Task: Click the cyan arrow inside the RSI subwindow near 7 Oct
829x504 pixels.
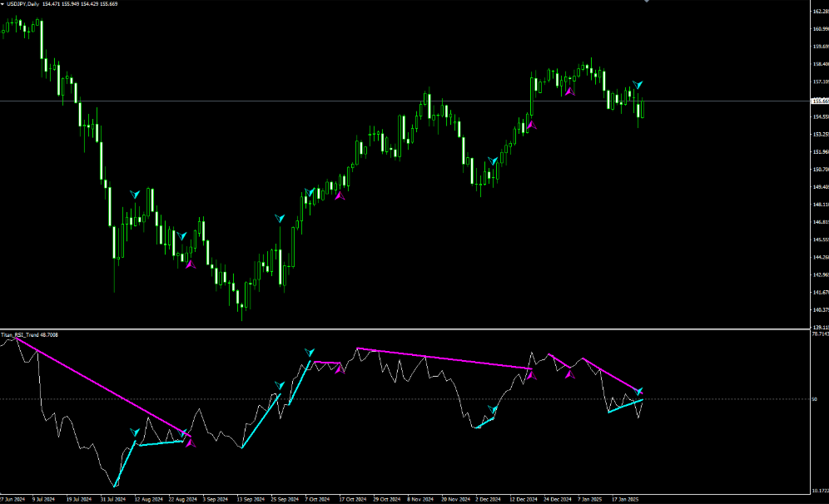Action: click(x=310, y=351)
